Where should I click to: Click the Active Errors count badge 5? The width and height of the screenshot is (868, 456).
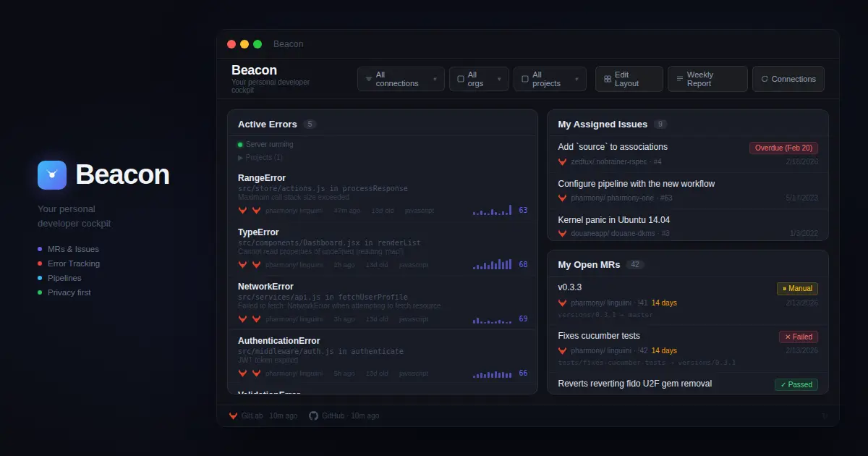point(310,124)
